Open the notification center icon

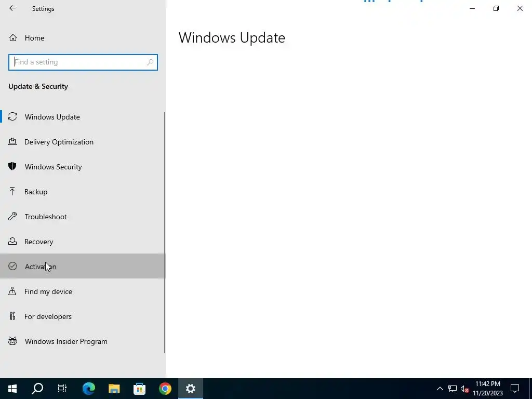(515, 389)
